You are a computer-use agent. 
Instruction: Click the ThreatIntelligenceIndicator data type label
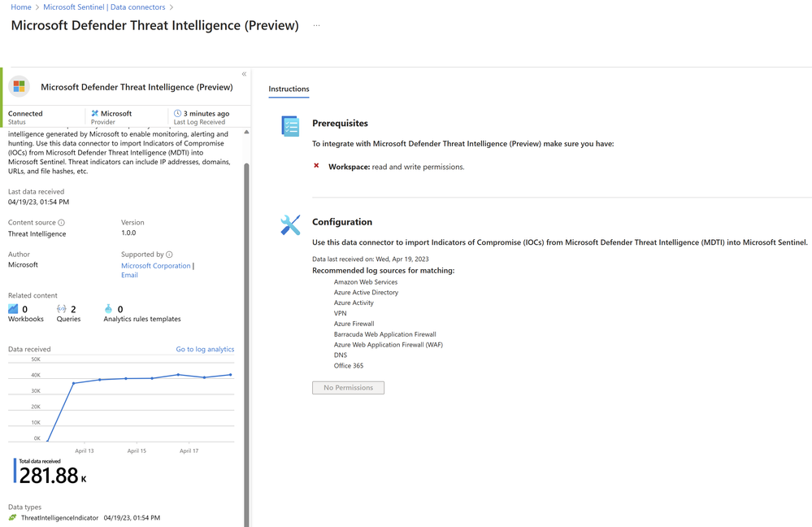[59, 518]
